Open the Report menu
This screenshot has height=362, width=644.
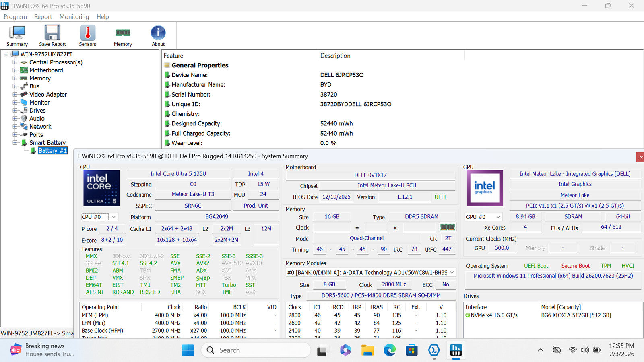coord(43,16)
